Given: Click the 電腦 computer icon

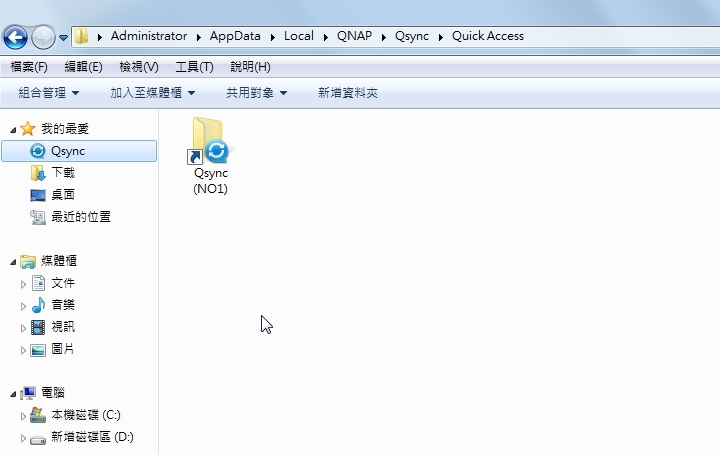Looking at the screenshot, I should [x=28, y=393].
